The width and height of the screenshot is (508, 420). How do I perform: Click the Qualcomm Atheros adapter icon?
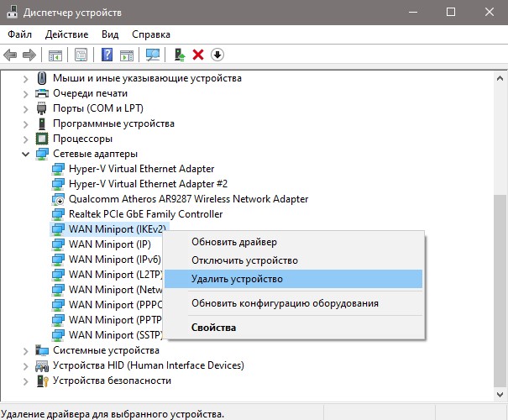[58, 199]
